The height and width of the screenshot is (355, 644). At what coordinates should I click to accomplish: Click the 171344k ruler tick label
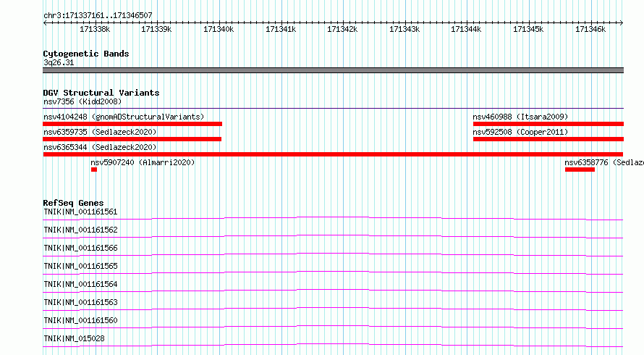tap(466, 29)
